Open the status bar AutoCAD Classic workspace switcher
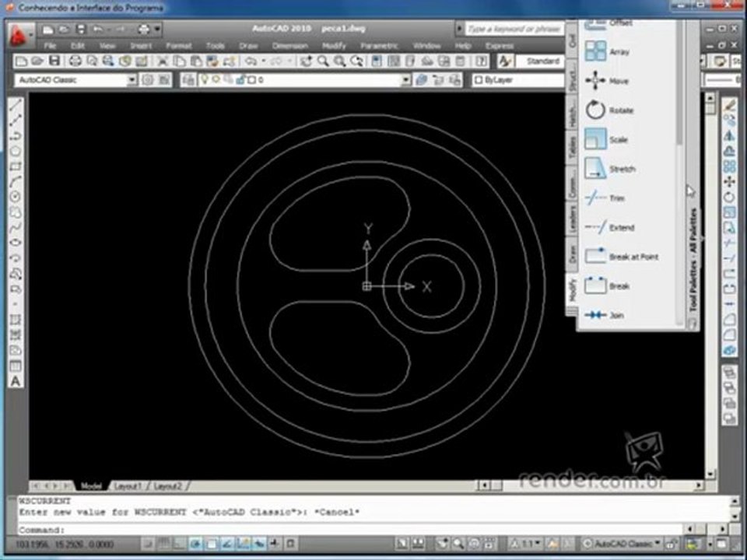This screenshot has height=560, width=747. click(622, 544)
